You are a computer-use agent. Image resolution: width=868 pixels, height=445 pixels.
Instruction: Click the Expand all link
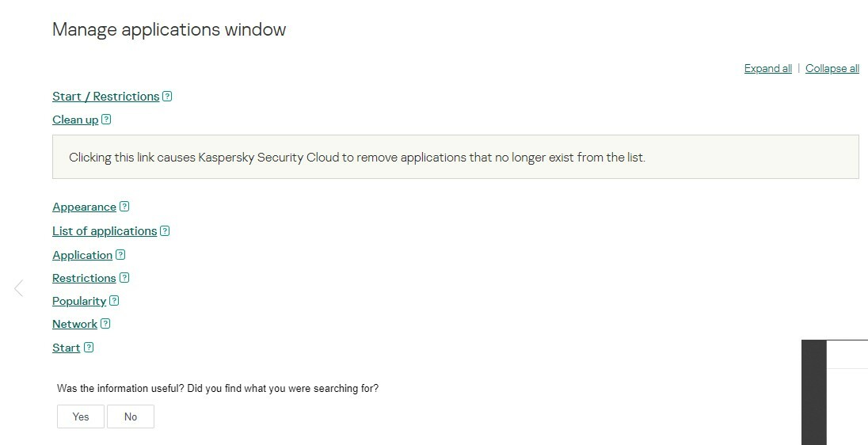pos(767,69)
